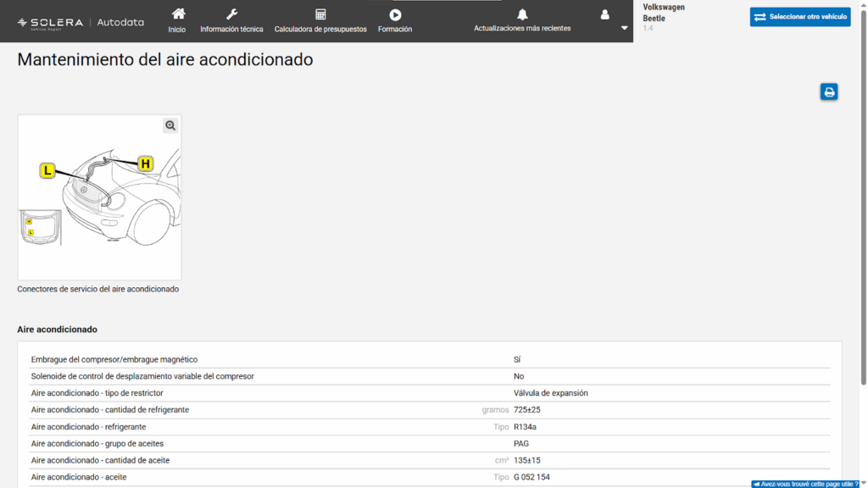Open the air conditioning connectors diagram thumbnail
Screen dimensions: 868x488
(99, 197)
